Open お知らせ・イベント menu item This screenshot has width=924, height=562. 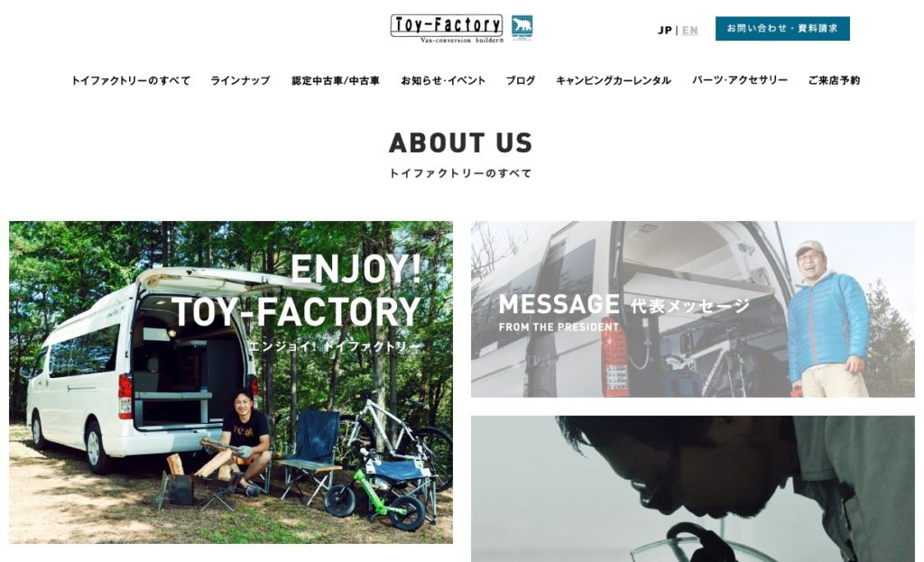(x=443, y=80)
